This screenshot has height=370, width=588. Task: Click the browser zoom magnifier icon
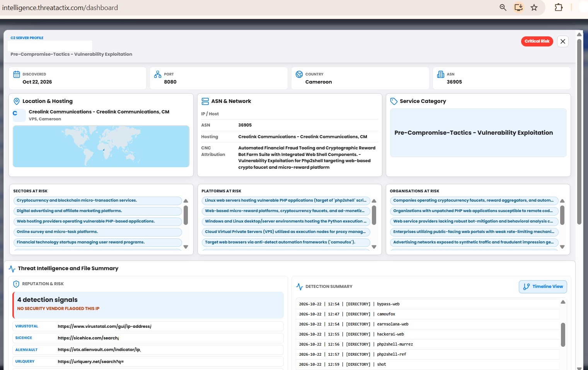503,7
